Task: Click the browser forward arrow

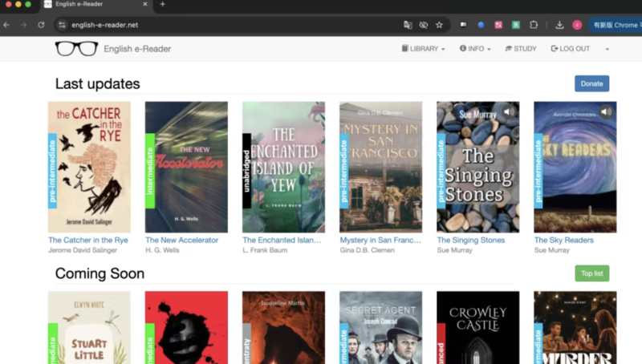Action: [x=24, y=25]
